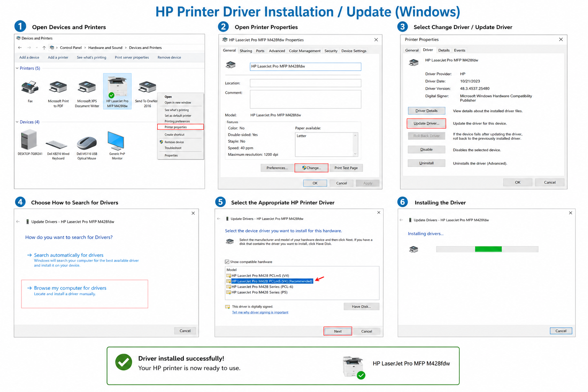Click printer image in success banner
This screenshot has width=588, height=392.
coord(353,366)
